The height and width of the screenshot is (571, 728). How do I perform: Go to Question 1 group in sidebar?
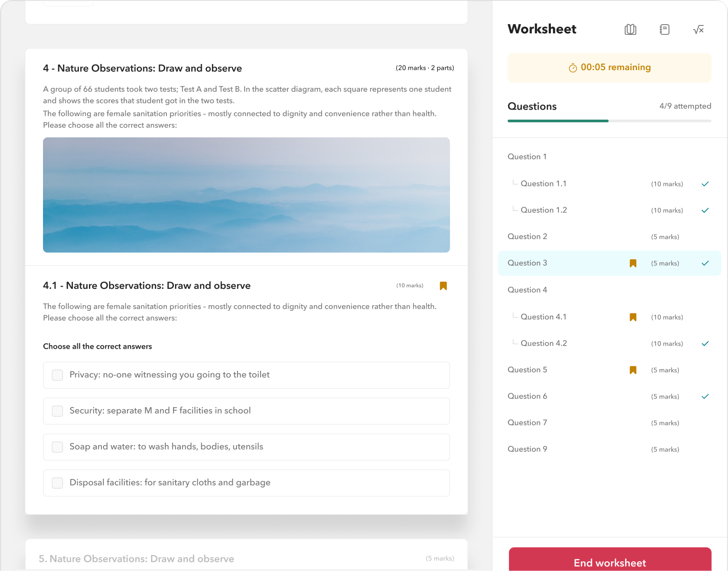click(x=527, y=157)
